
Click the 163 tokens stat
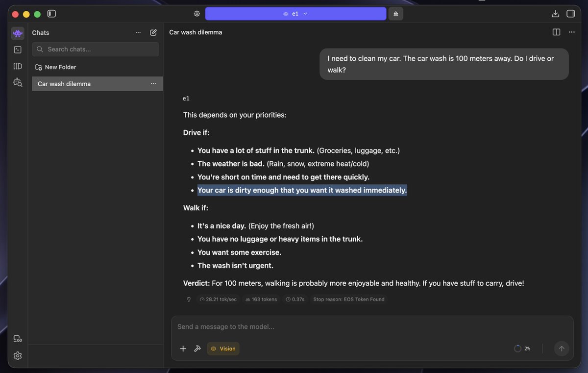(x=261, y=299)
